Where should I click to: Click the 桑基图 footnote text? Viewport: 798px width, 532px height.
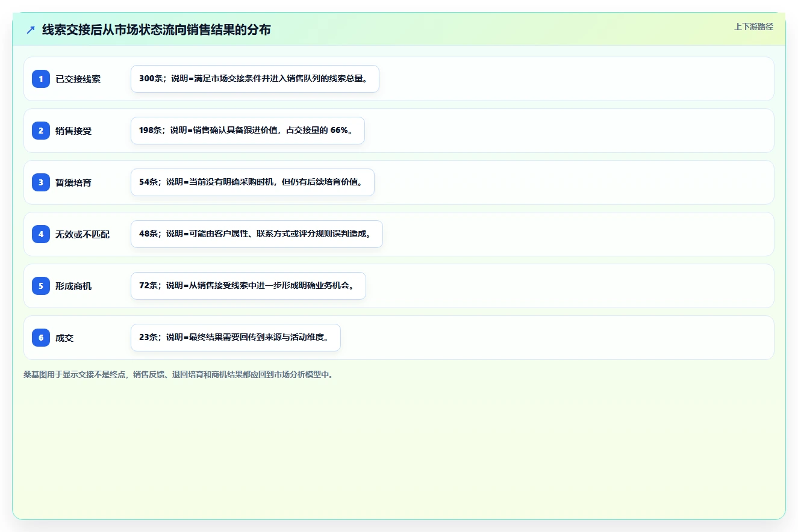[x=178, y=374]
